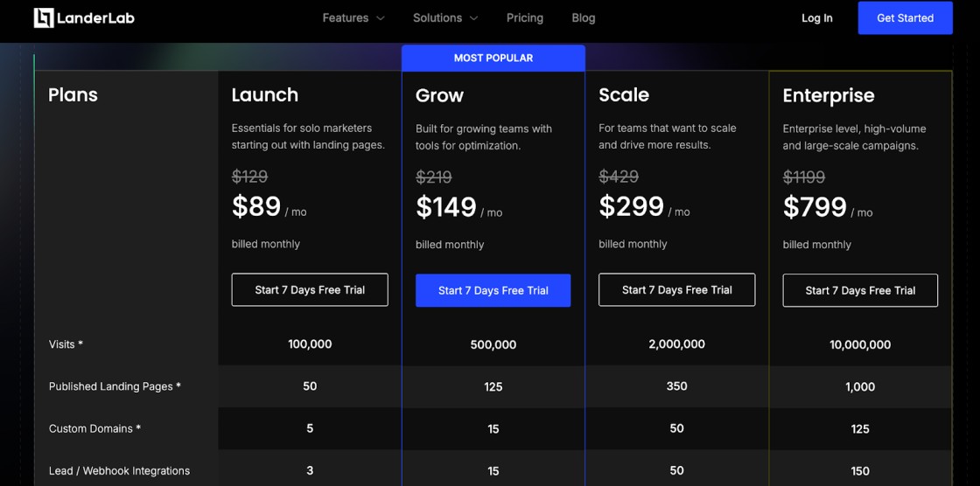
Task: Click the Custom Domains row label
Action: point(94,428)
